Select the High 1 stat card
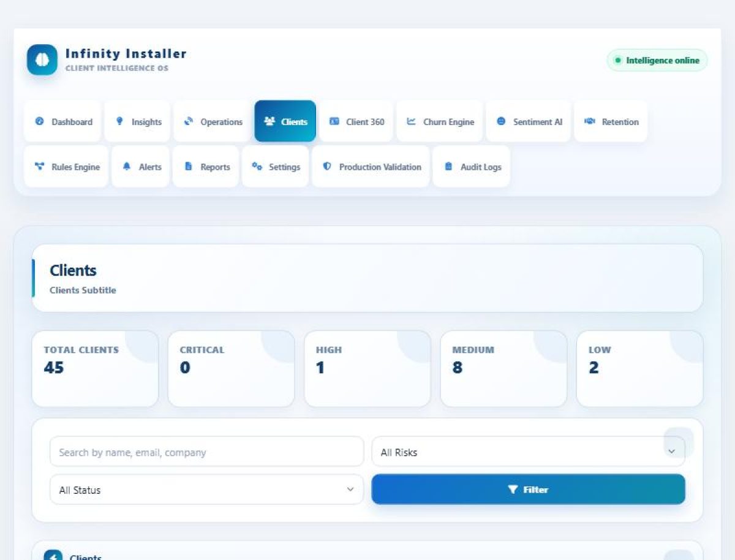 point(367,369)
